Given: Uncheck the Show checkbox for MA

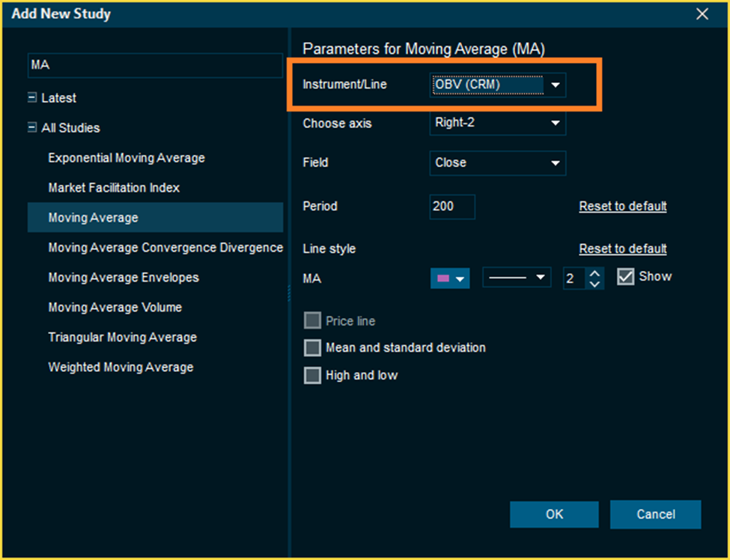Looking at the screenshot, I should coord(626,277).
